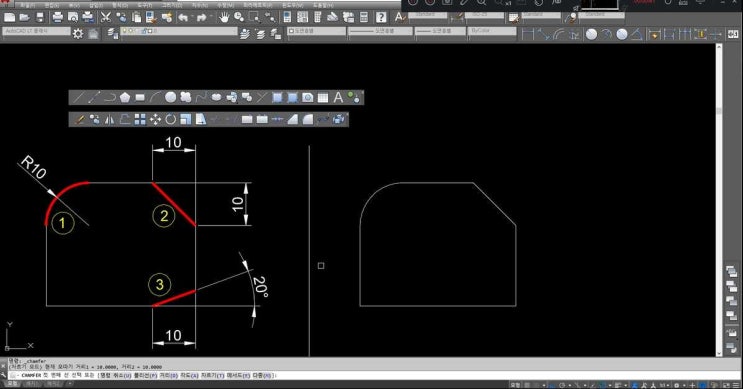Screen dimensions: 743x389
Task: Choose 폴리선(P) option in command line
Action: tap(145, 376)
